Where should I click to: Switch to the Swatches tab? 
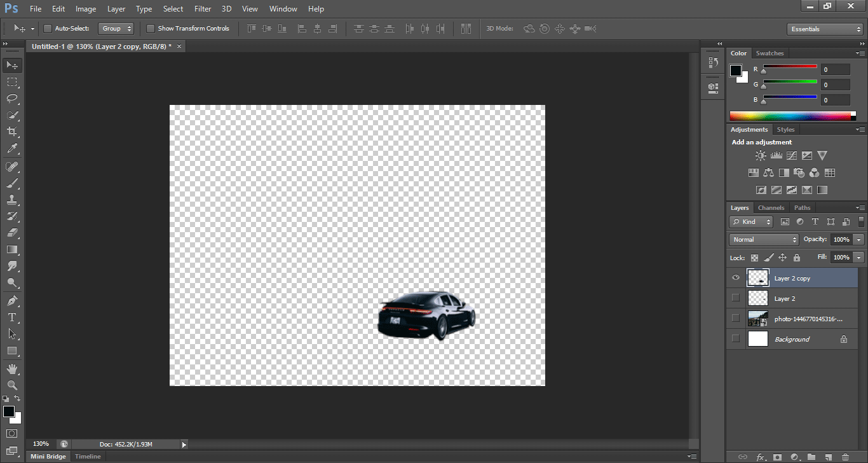tap(770, 53)
